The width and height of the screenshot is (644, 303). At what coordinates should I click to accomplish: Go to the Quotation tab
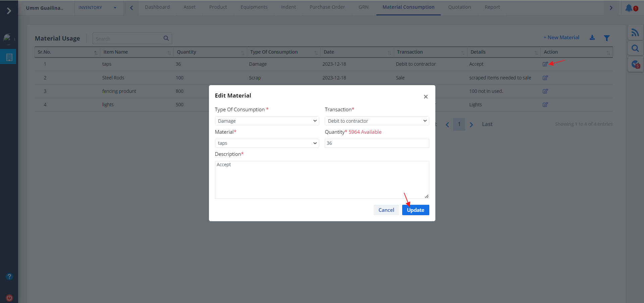pos(459,7)
